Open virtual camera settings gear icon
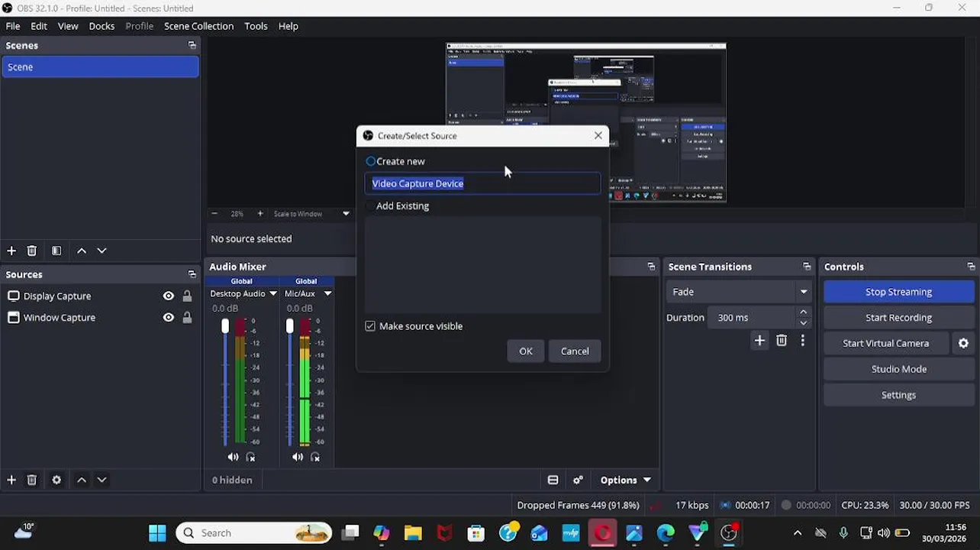The image size is (980, 550). [x=963, y=343]
